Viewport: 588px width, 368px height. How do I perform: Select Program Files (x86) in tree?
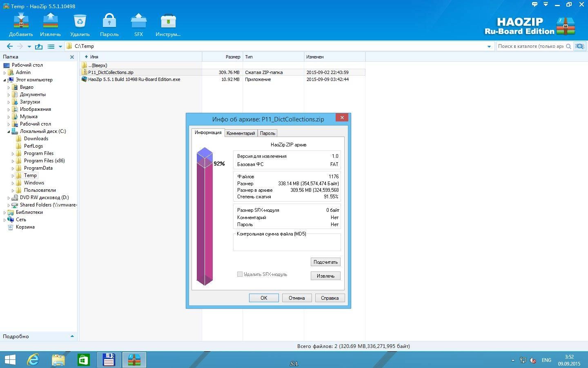pyautogui.click(x=44, y=161)
